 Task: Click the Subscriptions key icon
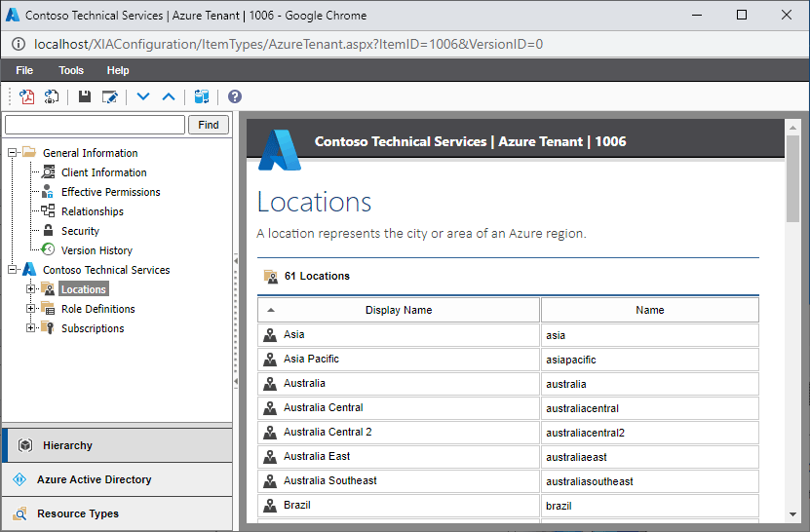(48, 327)
